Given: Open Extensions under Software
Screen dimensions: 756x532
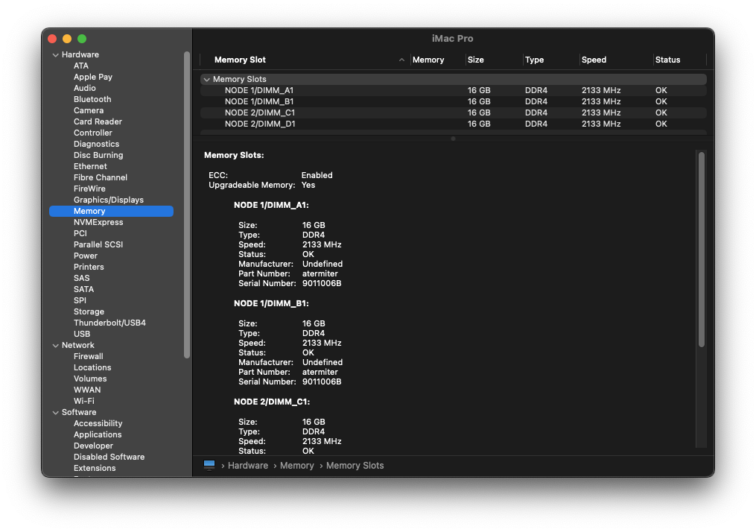Looking at the screenshot, I should coord(95,468).
